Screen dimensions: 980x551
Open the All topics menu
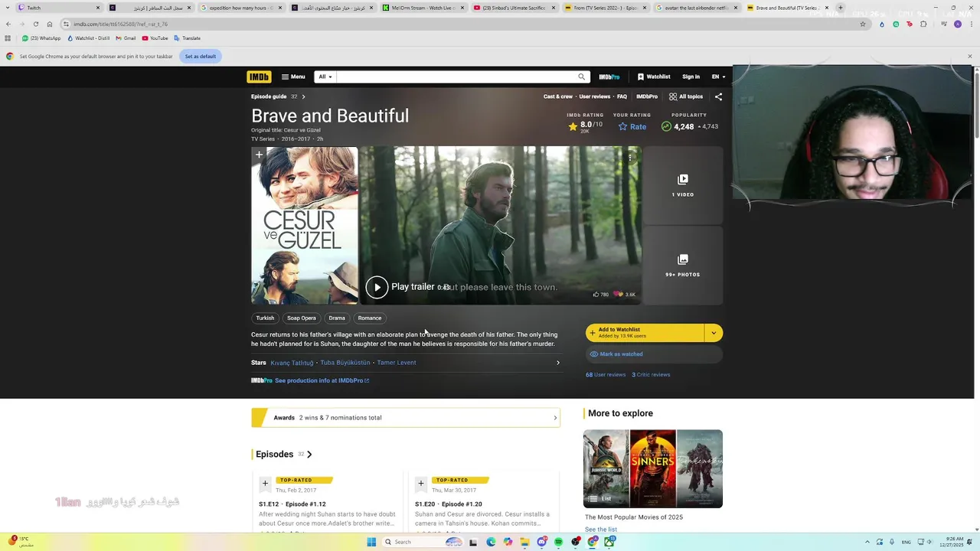686,96
